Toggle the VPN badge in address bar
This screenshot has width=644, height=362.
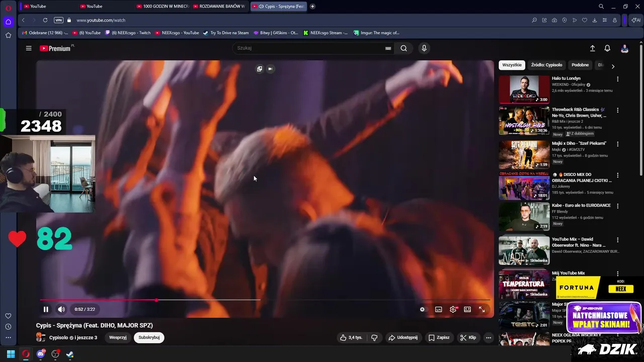click(58, 20)
